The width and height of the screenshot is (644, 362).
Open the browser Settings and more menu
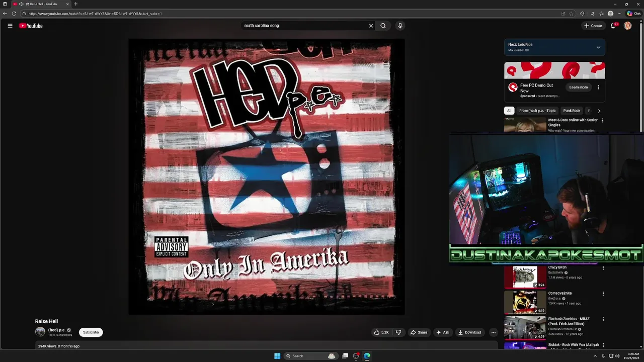tap(619, 14)
